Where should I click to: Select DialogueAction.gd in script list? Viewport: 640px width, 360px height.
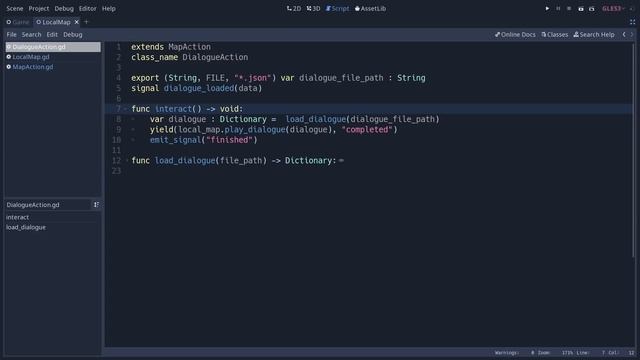(53, 47)
